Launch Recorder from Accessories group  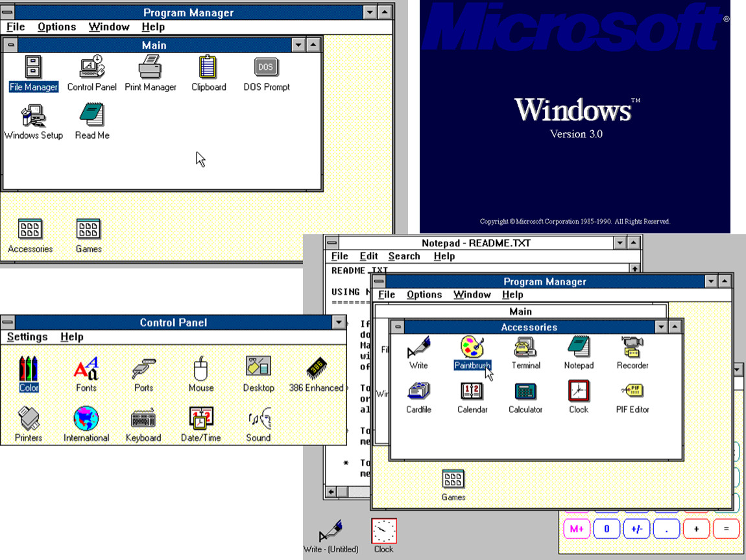[x=632, y=353]
